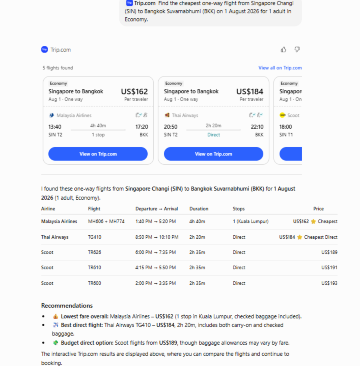Screen dimensions: 360x366
Task: Click the "4:15 PM → 5:50 PM" Scoot cell
Action: (x=156, y=267)
